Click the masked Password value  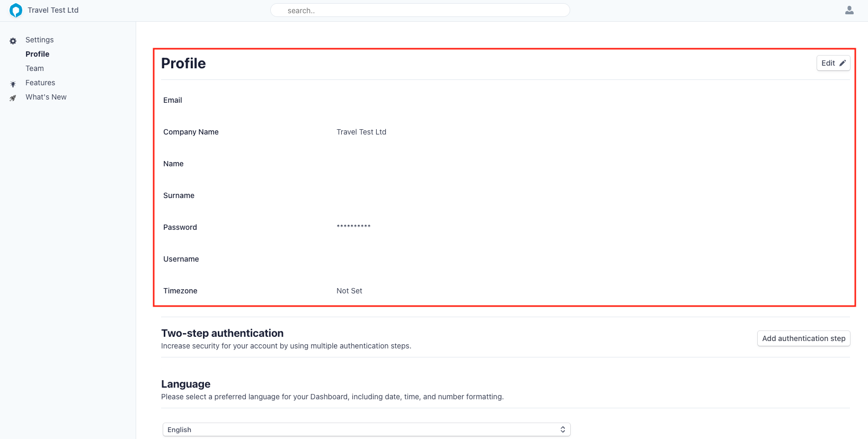tap(353, 227)
